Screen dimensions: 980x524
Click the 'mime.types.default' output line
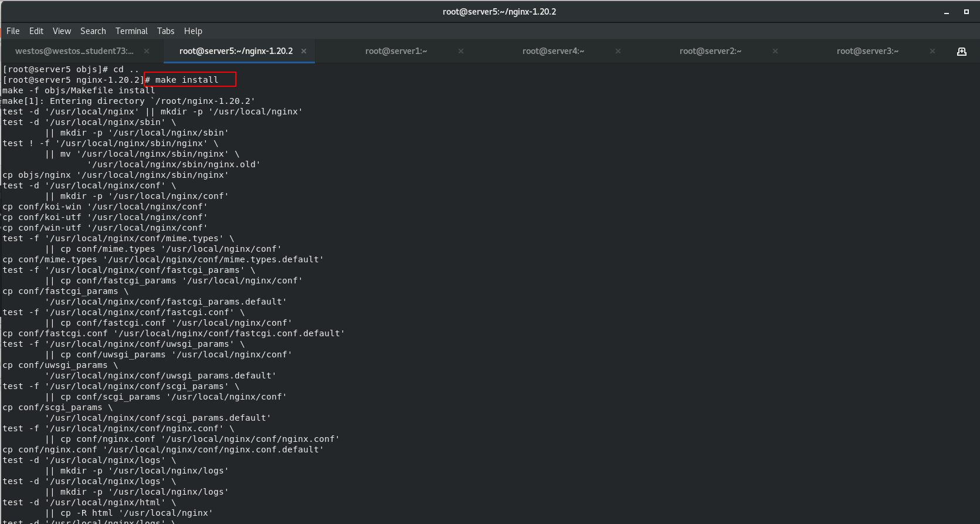click(163, 259)
